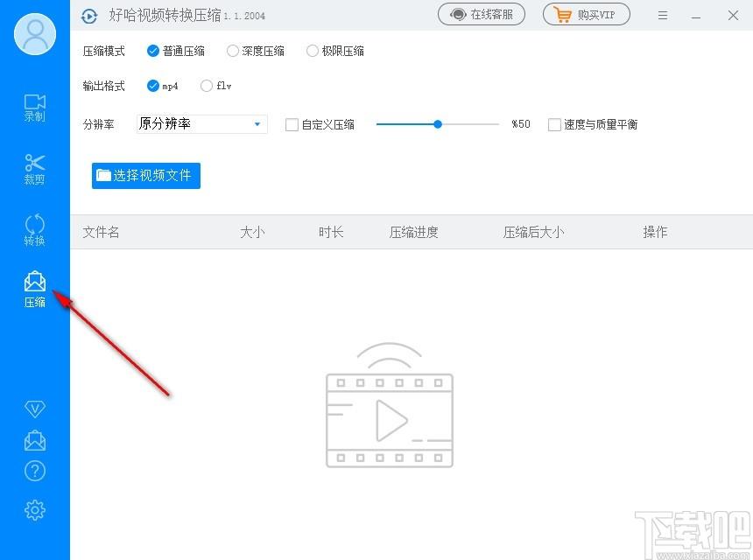Click the version number 1.1.2004
Viewport: 753px width, 560px height.
[x=244, y=16]
